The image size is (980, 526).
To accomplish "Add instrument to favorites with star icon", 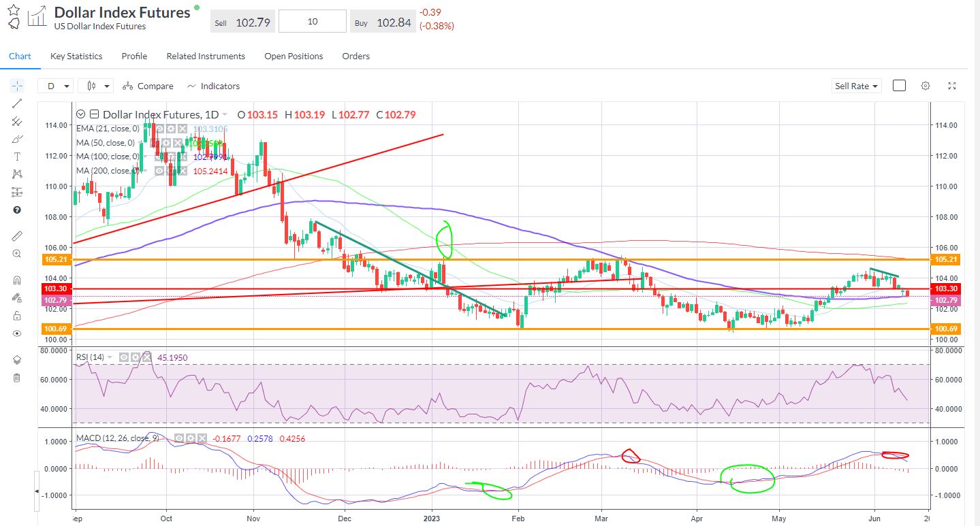I will [x=14, y=10].
